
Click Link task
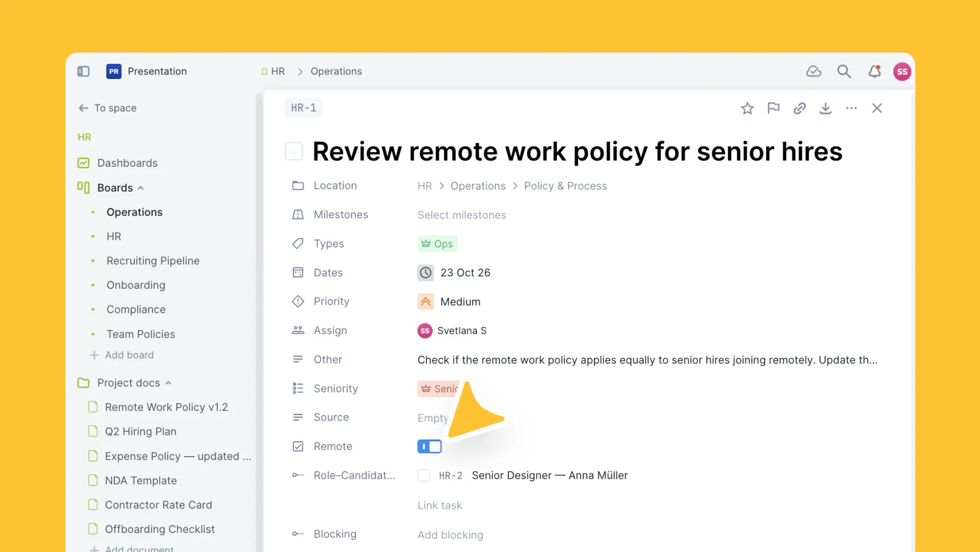440,506
